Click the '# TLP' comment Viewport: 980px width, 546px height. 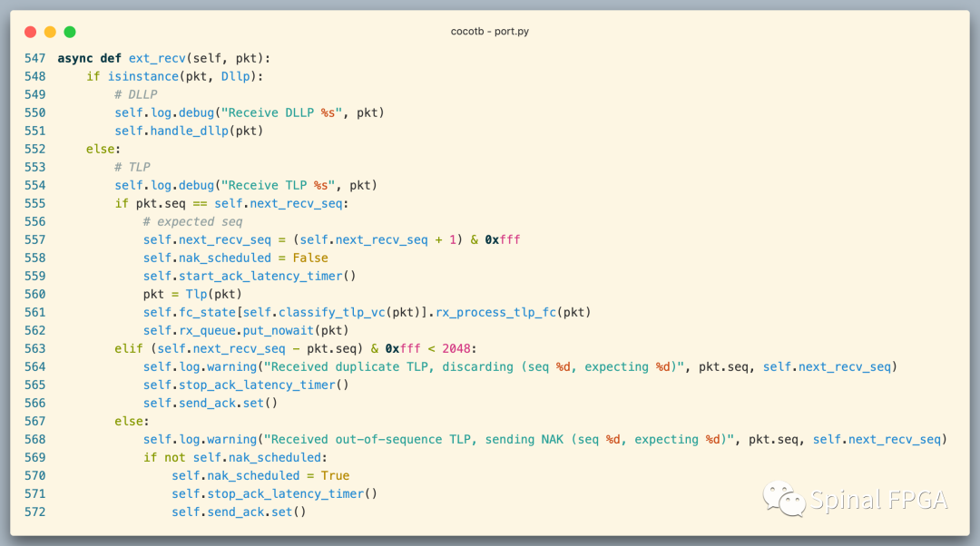pos(132,167)
